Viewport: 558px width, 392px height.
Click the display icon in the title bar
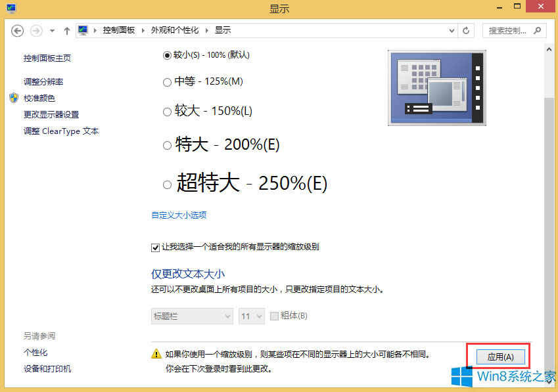tap(9, 9)
